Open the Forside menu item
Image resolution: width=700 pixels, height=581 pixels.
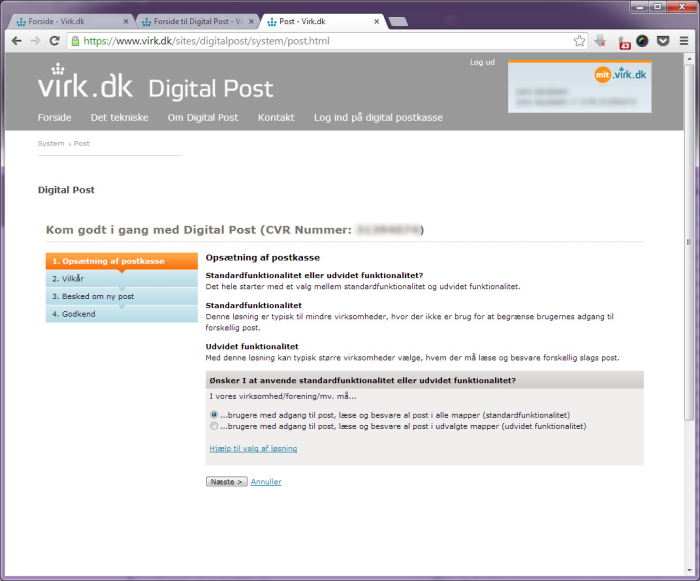(54, 117)
